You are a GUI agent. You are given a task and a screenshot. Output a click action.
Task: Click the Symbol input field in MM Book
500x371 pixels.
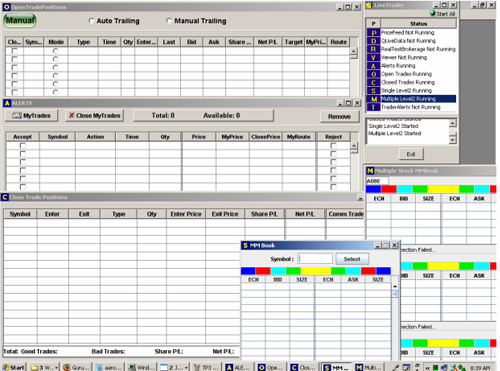315,259
